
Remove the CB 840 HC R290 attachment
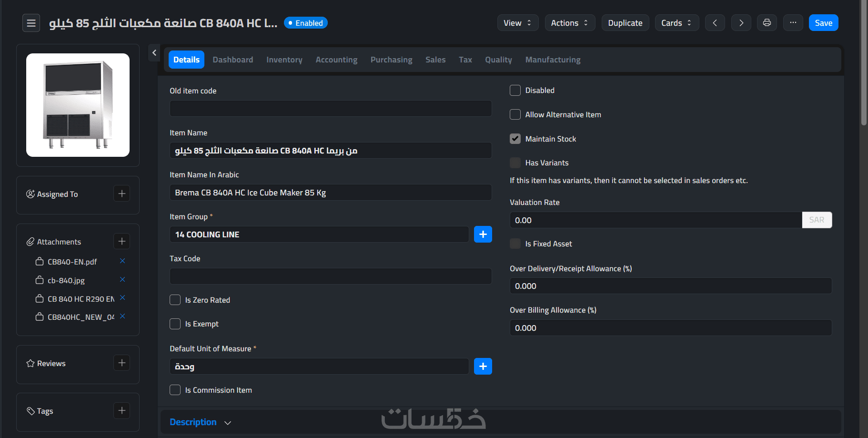(122, 298)
